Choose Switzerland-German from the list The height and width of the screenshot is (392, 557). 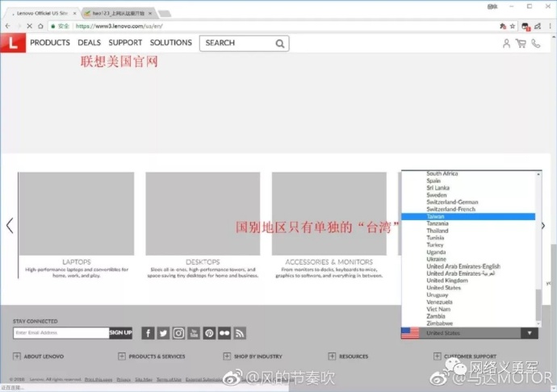[x=468, y=202]
